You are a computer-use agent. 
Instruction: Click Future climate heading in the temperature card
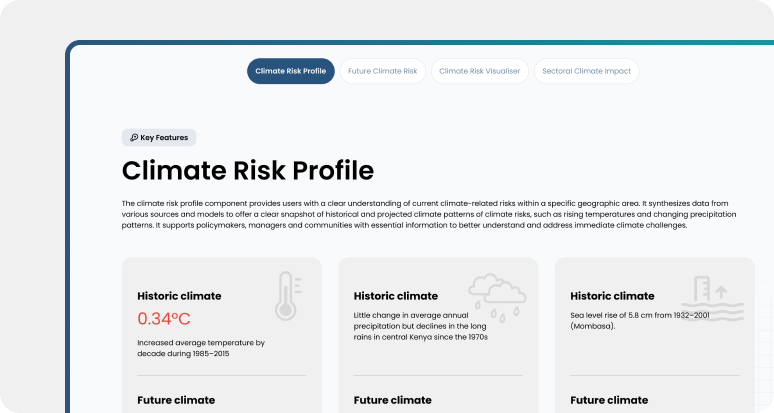coord(176,400)
